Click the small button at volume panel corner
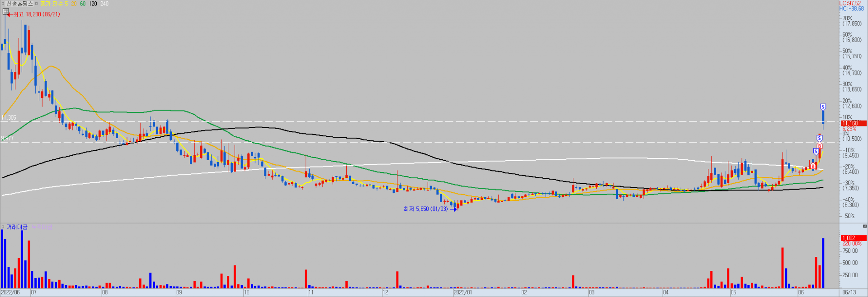This screenshot has width=868, height=297. pos(865,226)
